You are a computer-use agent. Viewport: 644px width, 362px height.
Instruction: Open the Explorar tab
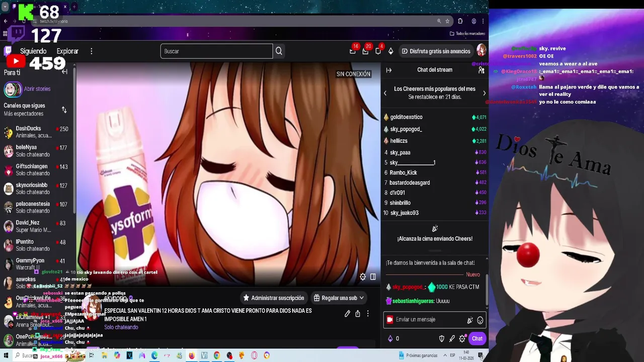tap(67, 51)
